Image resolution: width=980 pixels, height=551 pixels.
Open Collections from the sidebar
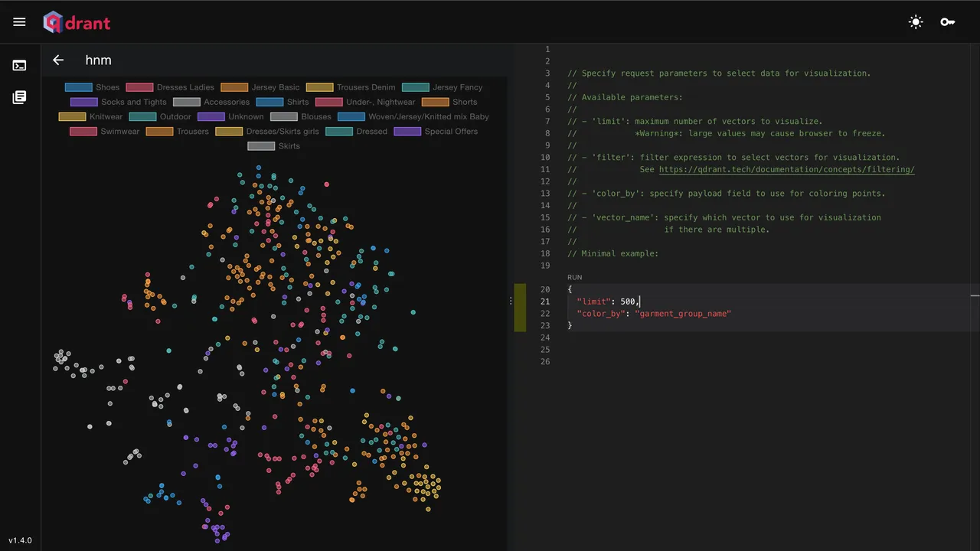(19, 97)
